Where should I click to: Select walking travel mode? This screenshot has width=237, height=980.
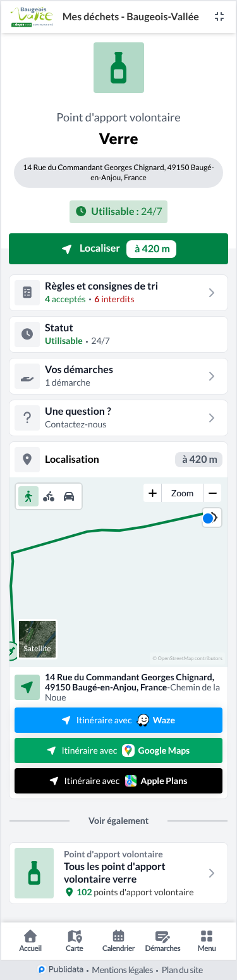pyautogui.click(x=28, y=496)
